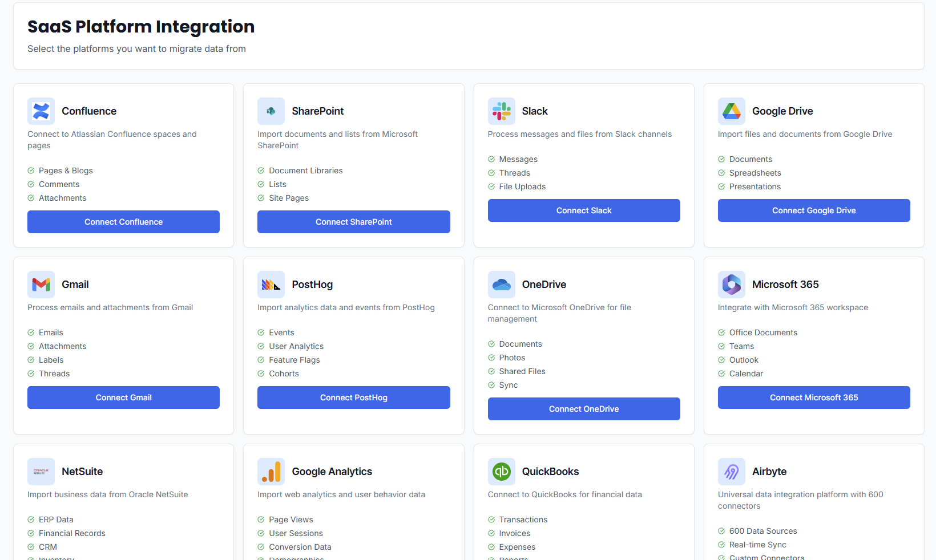Click 'Comments' feature in Confluence card
Image resolution: width=936 pixels, height=560 pixels.
pyautogui.click(x=59, y=184)
